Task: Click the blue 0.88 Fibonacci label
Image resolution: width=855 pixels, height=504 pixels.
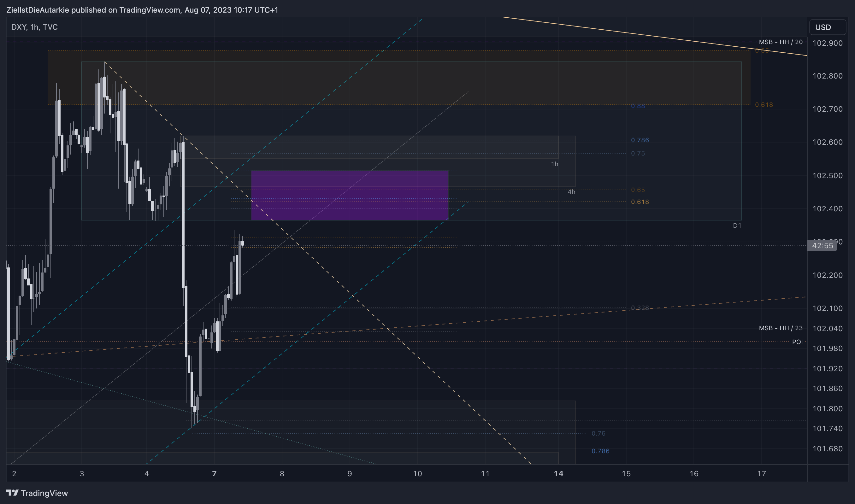Action: click(638, 106)
